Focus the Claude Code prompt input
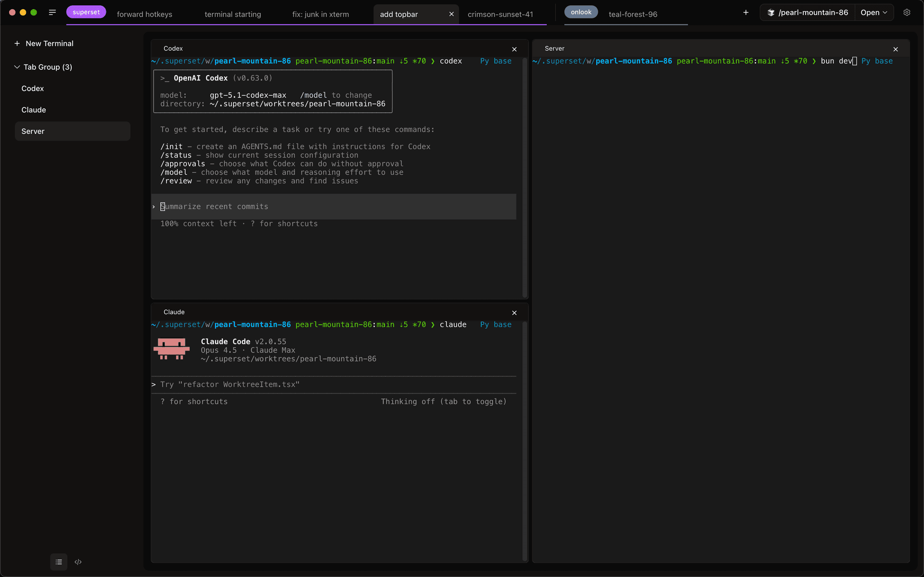Screen dimensions: 924x577 click(334, 384)
